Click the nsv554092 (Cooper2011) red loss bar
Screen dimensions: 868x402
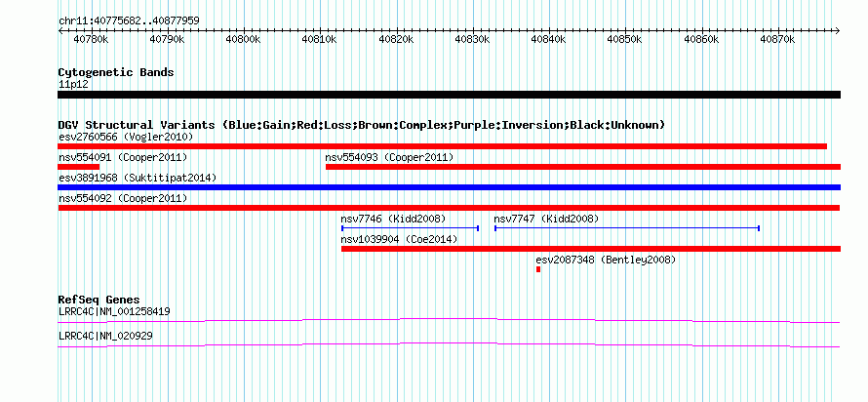point(449,208)
